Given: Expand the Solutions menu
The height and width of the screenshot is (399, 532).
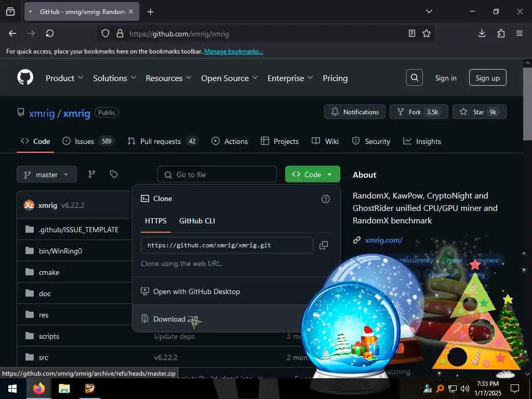Looking at the screenshot, I should 115,78.
